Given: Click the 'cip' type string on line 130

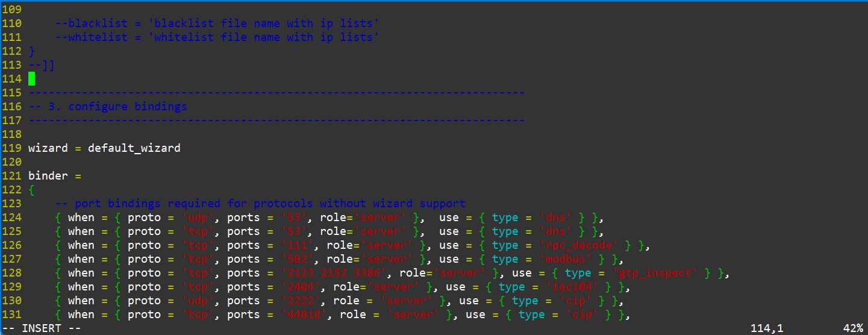Looking at the screenshot, I should 576,301.
